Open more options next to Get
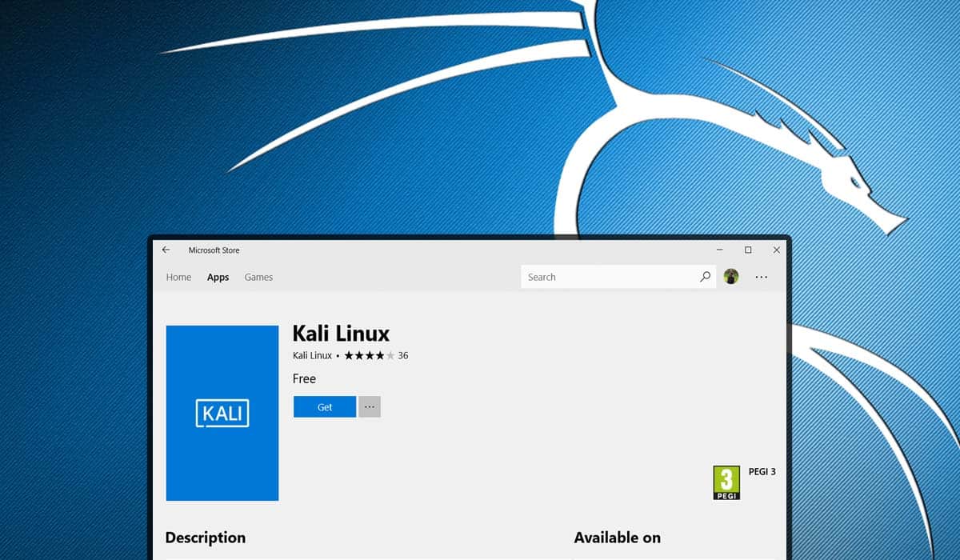 point(370,406)
